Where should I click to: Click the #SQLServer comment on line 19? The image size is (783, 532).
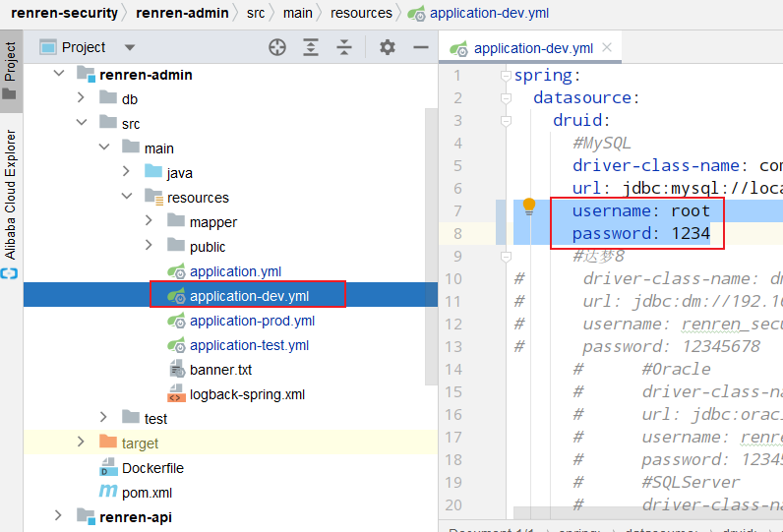(691, 482)
